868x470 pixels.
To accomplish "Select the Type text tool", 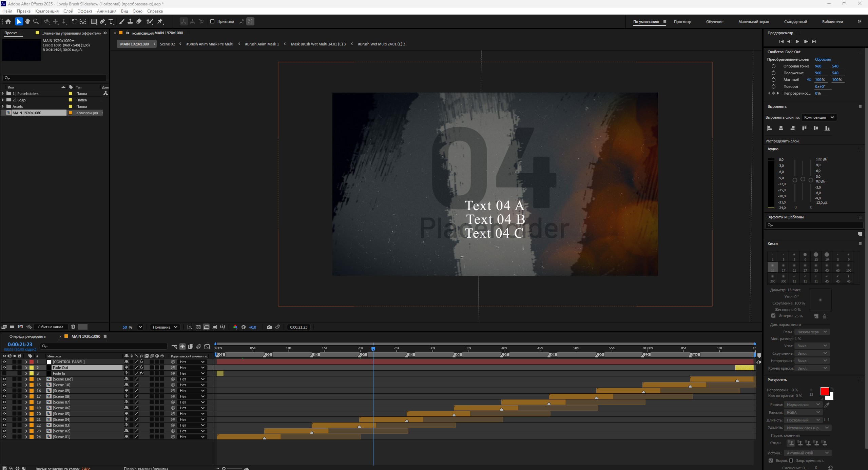I will click(x=111, y=21).
